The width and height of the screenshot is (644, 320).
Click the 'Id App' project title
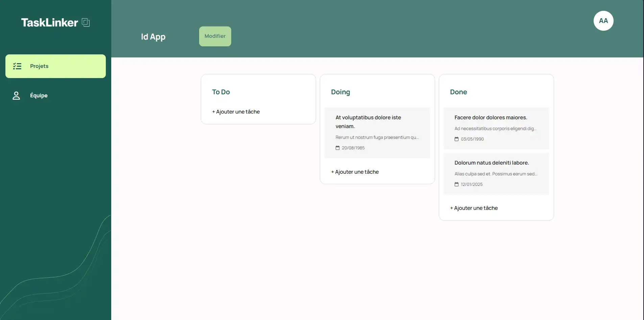pyautogui.click(x=153, y=37)
